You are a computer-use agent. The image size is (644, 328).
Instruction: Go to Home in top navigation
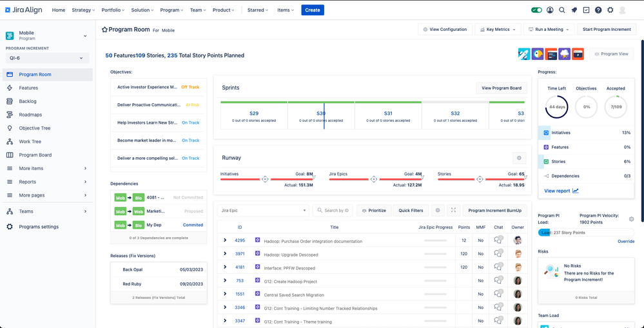click(58, 10)
